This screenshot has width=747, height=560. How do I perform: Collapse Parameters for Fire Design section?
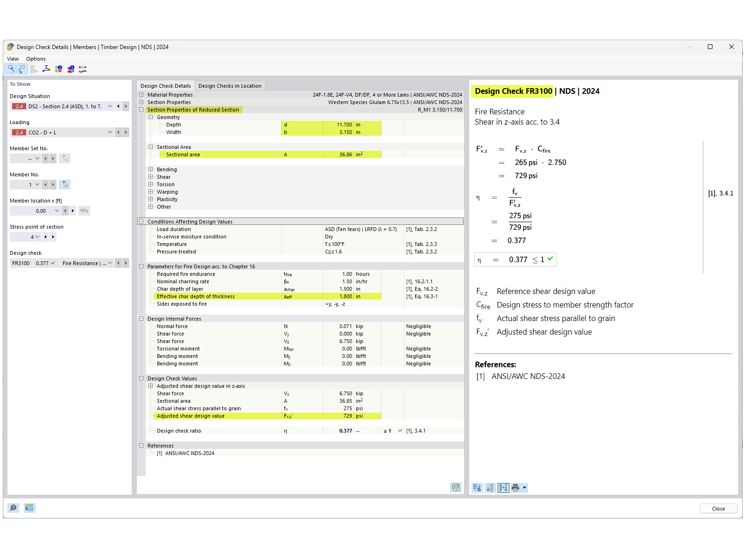click(x=141, y=266)
